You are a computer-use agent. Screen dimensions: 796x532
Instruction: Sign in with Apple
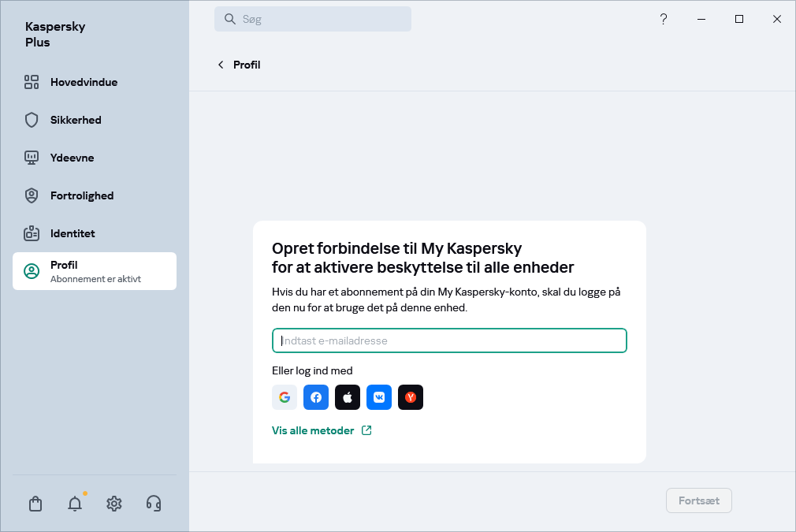[348, 397]
